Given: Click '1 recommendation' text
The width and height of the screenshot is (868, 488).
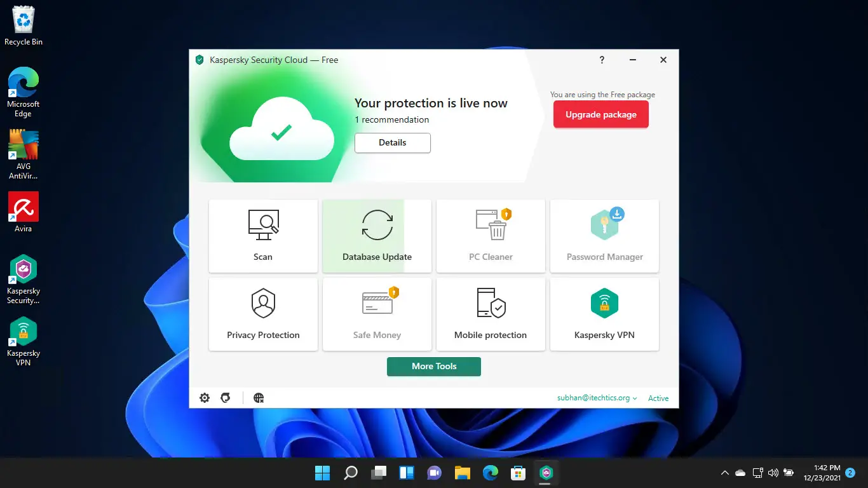Looking at the screenshot, I should pos(391,119).
